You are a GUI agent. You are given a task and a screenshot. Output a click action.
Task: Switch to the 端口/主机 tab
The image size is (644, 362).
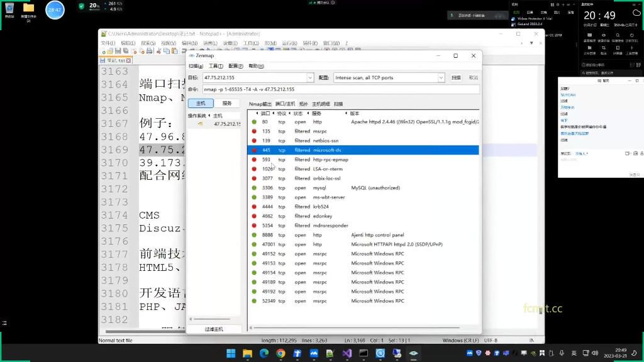pos(285,104)
